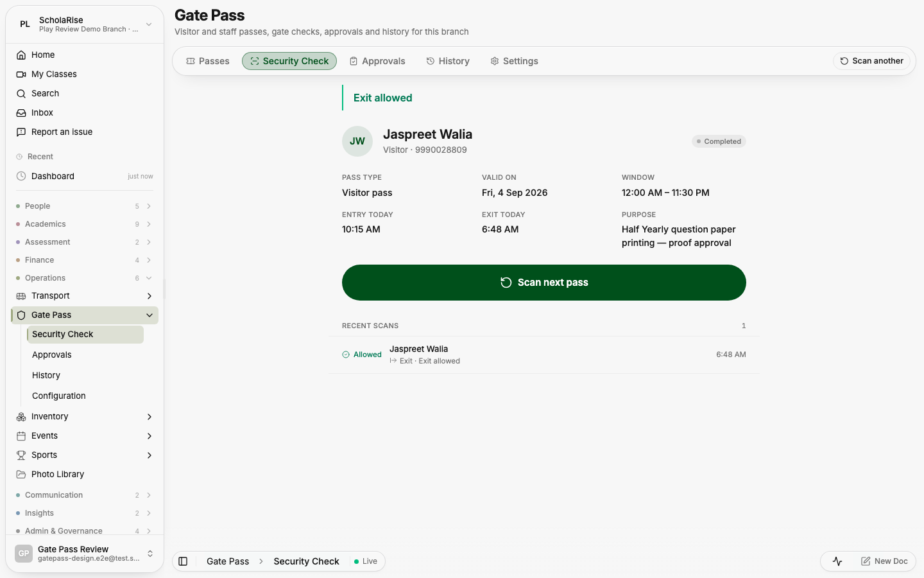
Task: Switch to the Approvals tab
Action: coord(377,61)
